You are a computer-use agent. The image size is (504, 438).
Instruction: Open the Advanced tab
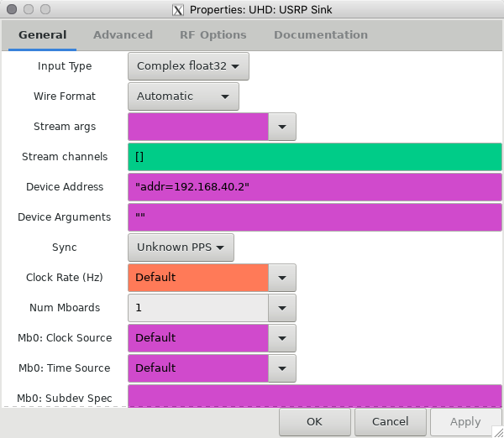click(123, 35)
